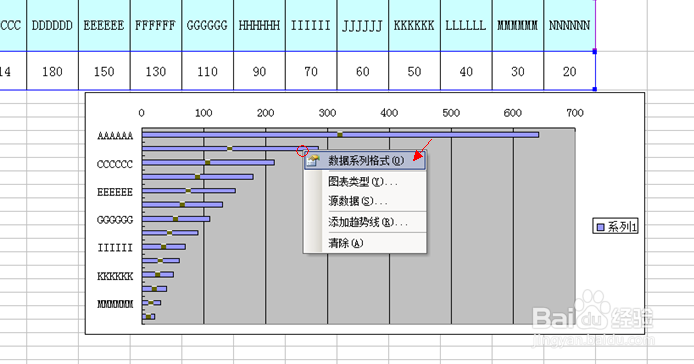Click the CCCCCC category axis label
The height and width of the screenshot is (364, 694).
tap(115, 164)
